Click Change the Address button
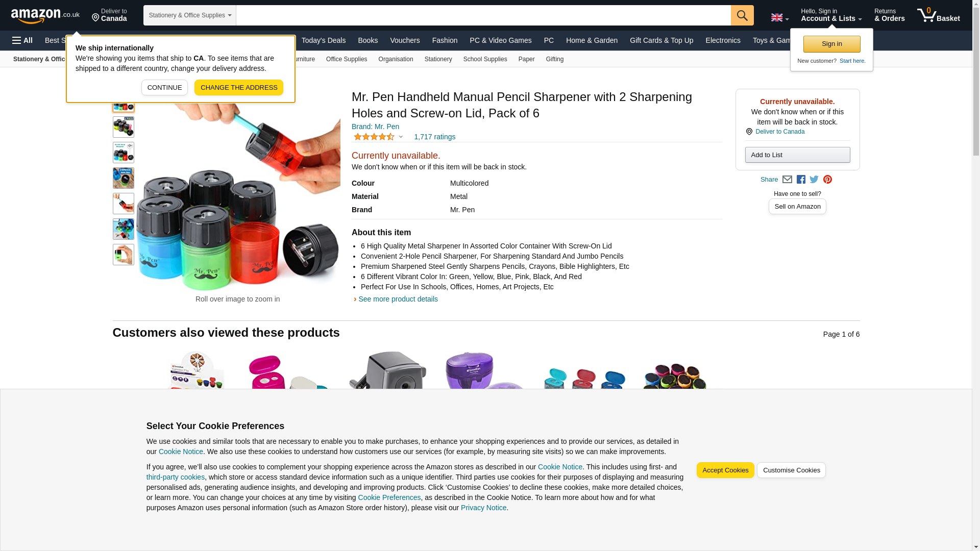Screen dimensions: 980x551 238,87
